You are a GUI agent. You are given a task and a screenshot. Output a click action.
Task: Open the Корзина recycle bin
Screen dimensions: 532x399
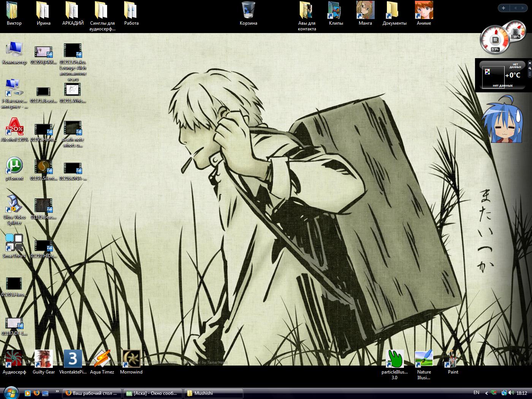249,14
